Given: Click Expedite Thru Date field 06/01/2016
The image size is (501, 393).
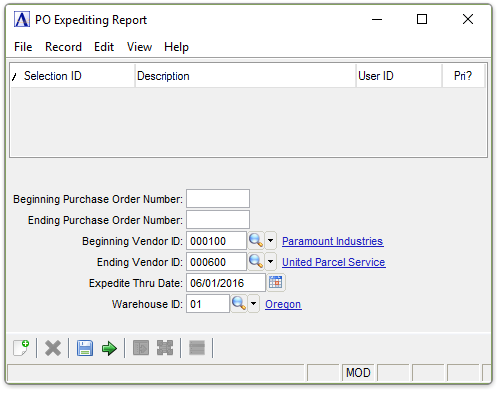Looking at the screenshot, I should 226,283.
